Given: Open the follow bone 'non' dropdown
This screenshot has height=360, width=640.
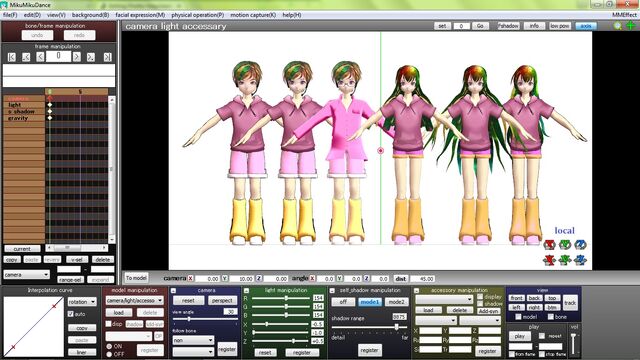Looking at the screenshot, I should click(x=193, y=340).
